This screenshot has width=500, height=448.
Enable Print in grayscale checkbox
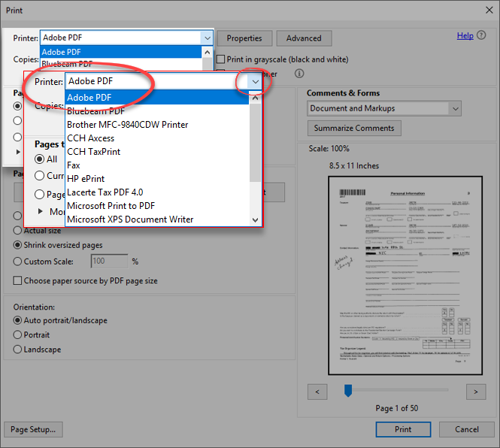[x=221, y=59]
